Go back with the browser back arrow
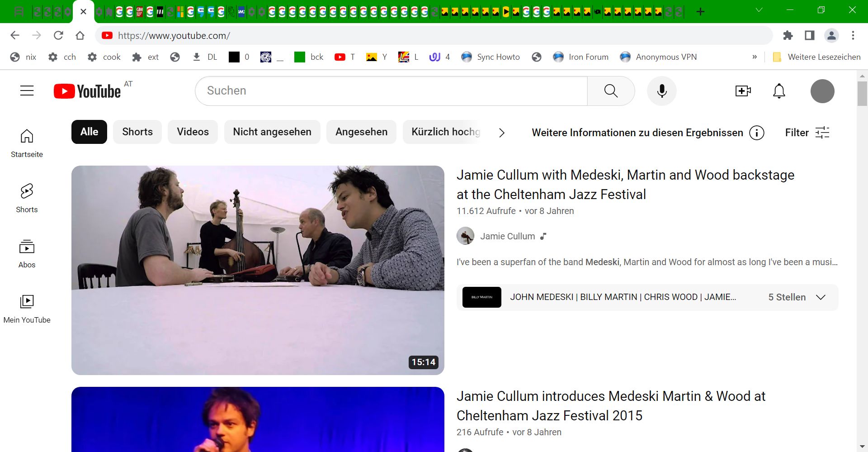Image resolution: width=868 pixels, height=452 pixels. [15, 35]
